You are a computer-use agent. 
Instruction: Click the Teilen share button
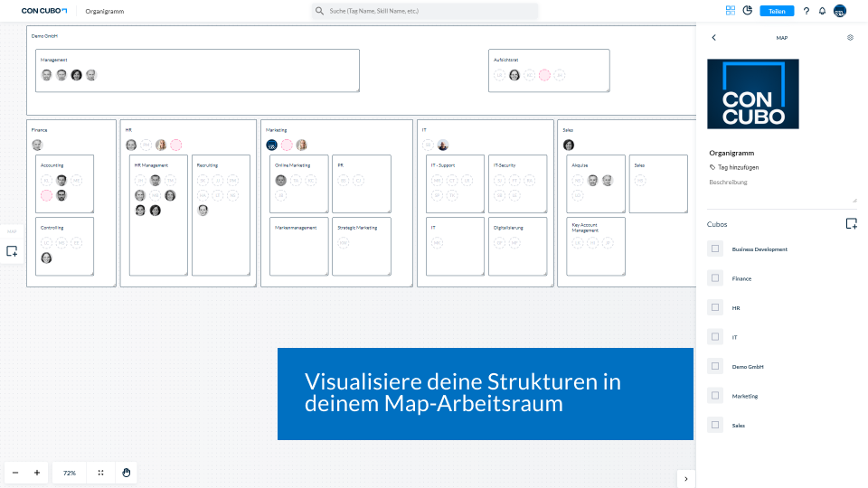777,11
